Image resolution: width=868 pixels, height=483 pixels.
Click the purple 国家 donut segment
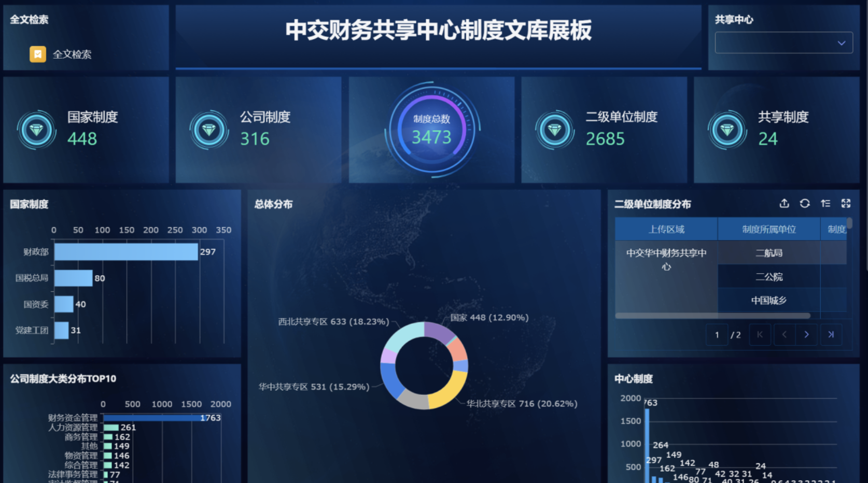439,332
